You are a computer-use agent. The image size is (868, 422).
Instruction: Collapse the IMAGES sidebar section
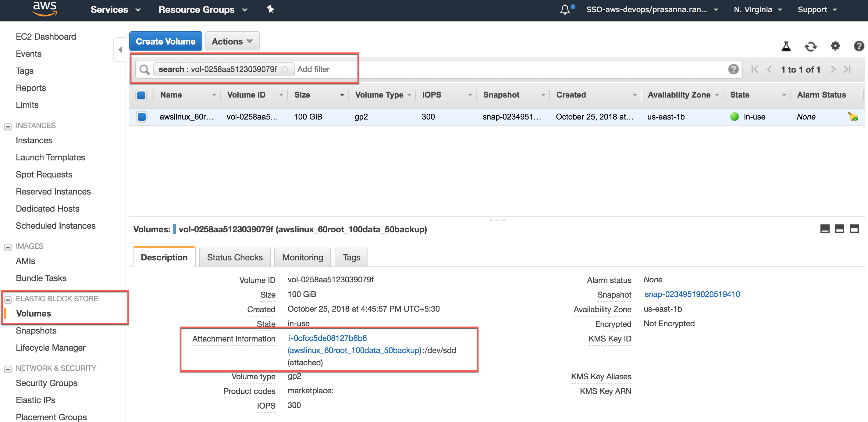(8, 247)
